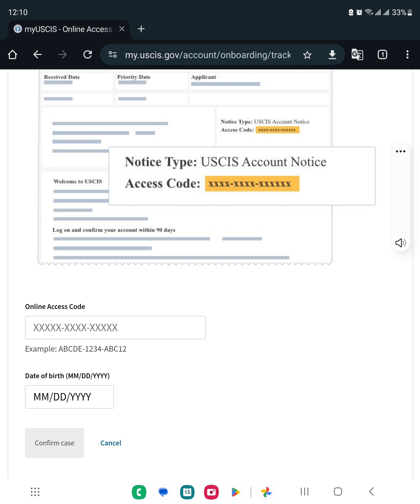This screenshot has height=504, width=420.
Task: Reload the page with refresh icon
Action: (x=88, y=55)
